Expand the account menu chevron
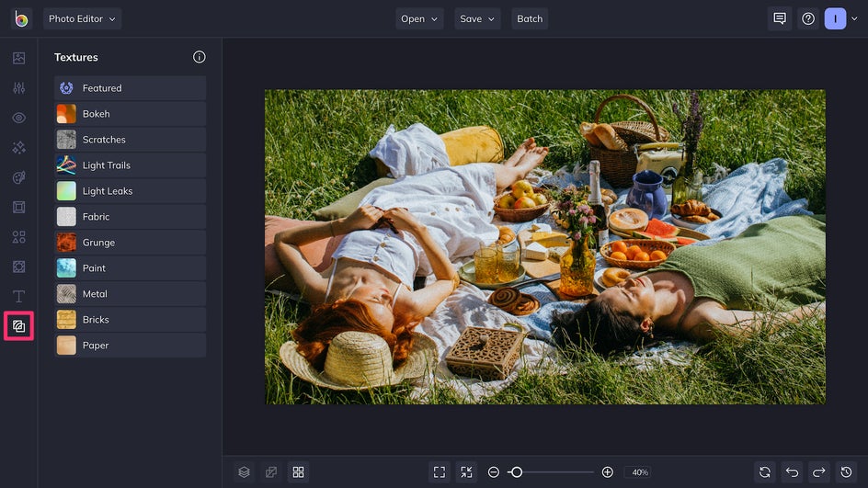 pos(855,18)
